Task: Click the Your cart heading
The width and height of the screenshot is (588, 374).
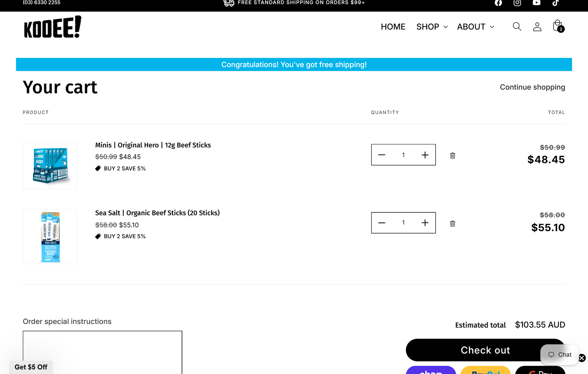Action: click(x=60, y=87)
